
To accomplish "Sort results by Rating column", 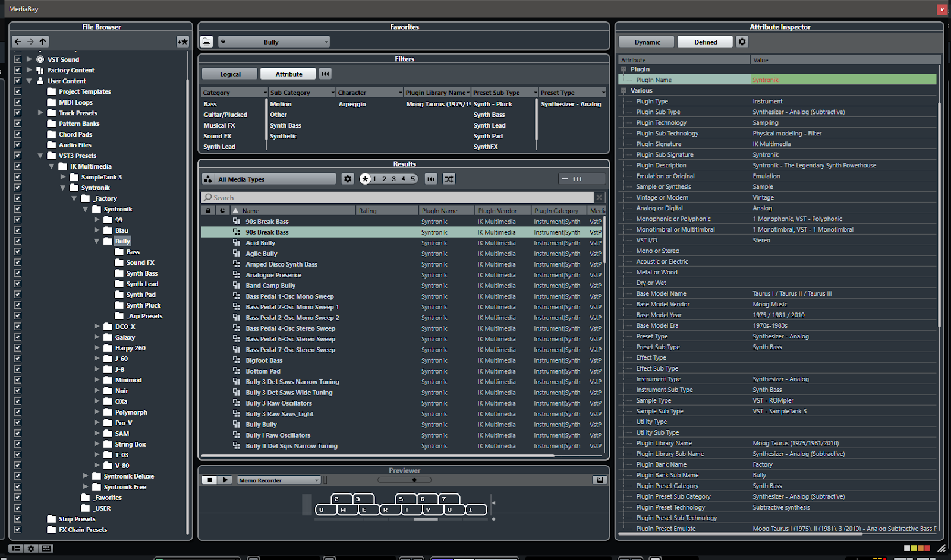I will (388, 211).
